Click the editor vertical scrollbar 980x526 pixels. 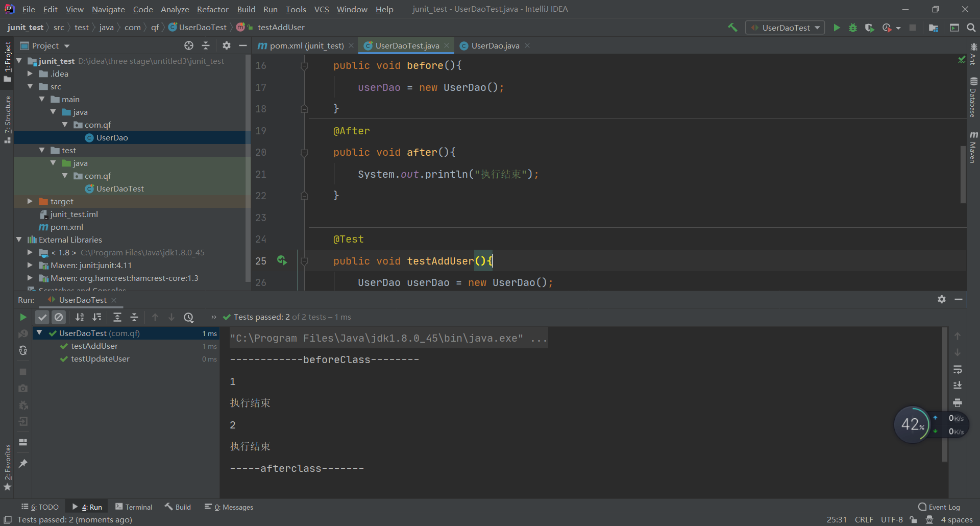pyautogui.click(x=963, y=174)
